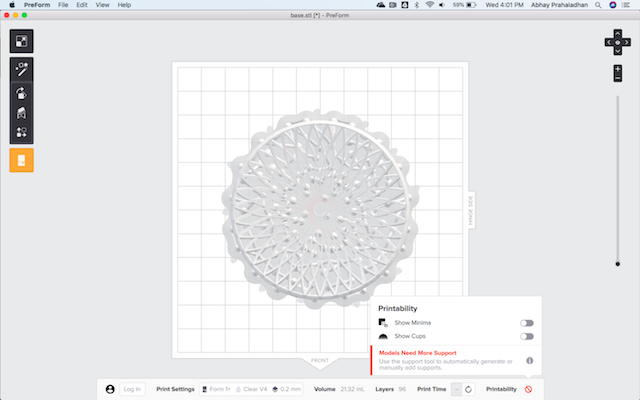Toggle Show Minima switch
This screenshot has width=640, height=400.
(527, 323)
